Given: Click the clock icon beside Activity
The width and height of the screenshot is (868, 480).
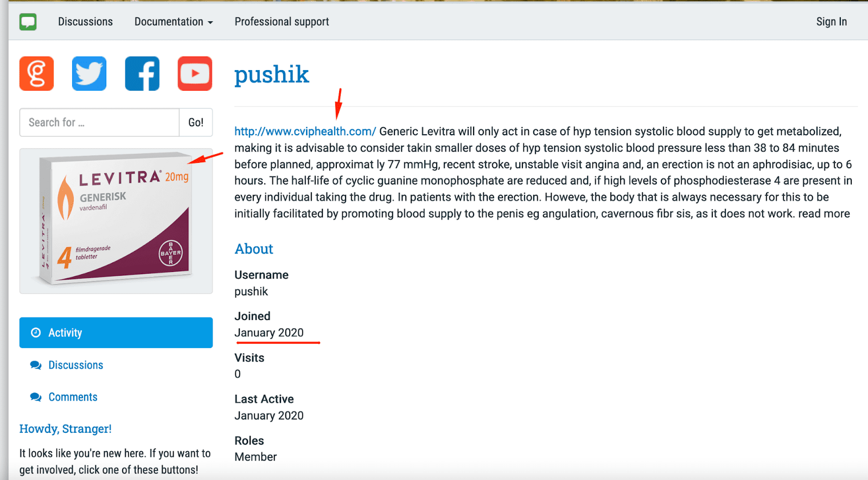Looking at the screenshot, I should click(36, 332).
